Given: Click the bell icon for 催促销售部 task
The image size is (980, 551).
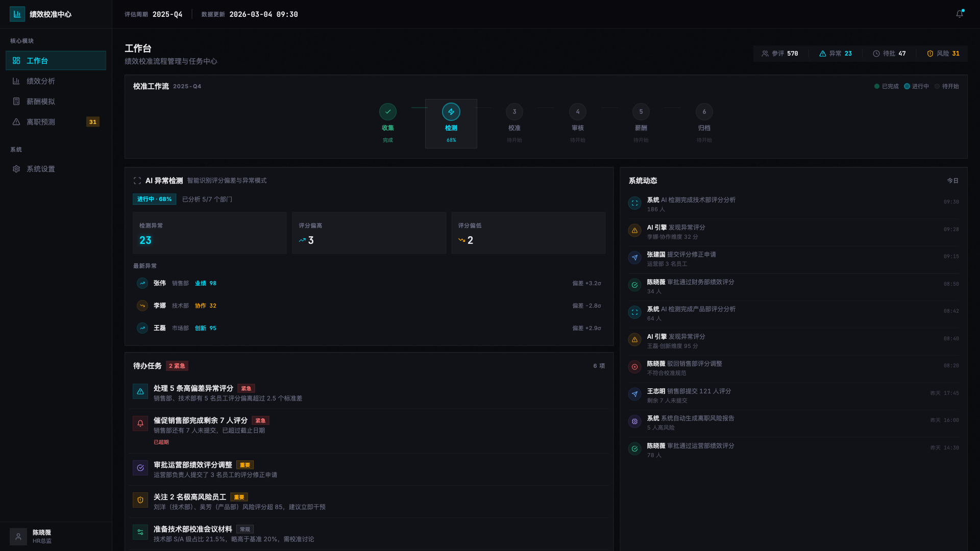Looking at the screenshot, I should click(140, 423).
